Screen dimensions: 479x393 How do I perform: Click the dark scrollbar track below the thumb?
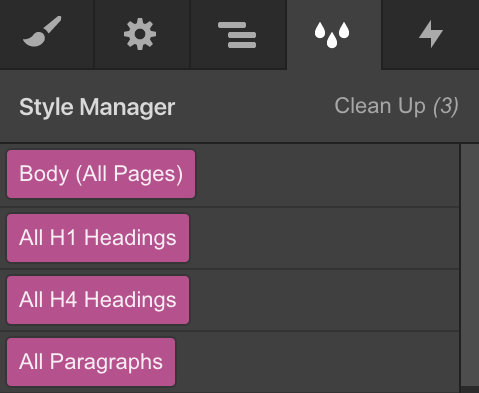click(470, 390)
